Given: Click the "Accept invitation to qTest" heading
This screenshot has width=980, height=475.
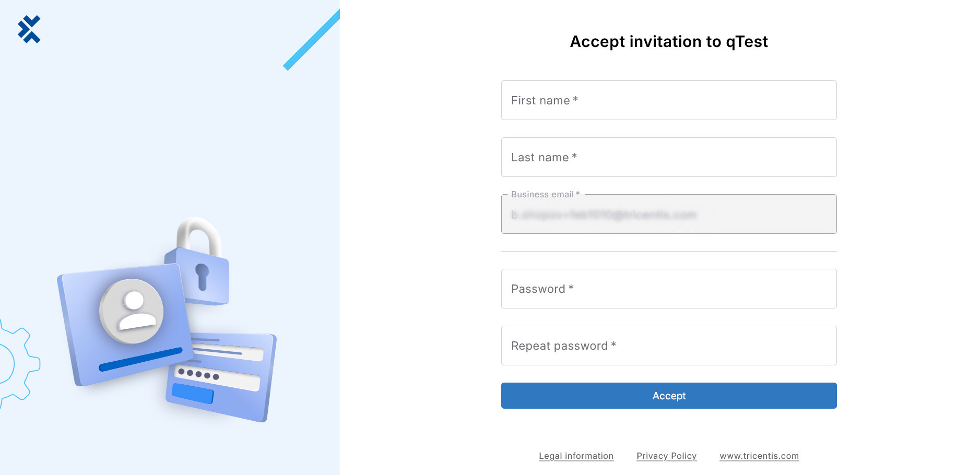Looking at the screenshot, I should coord(668,42).
